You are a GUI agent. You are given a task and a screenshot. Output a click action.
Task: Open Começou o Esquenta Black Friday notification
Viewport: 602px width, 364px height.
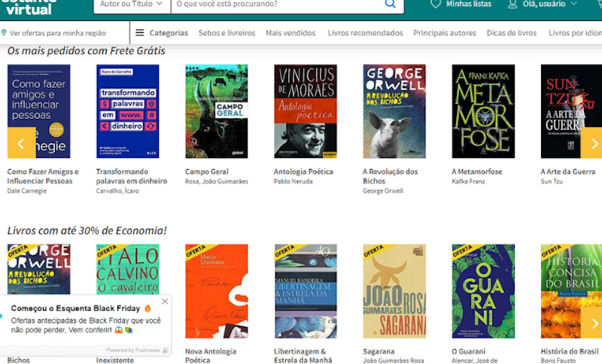[75, 308]
